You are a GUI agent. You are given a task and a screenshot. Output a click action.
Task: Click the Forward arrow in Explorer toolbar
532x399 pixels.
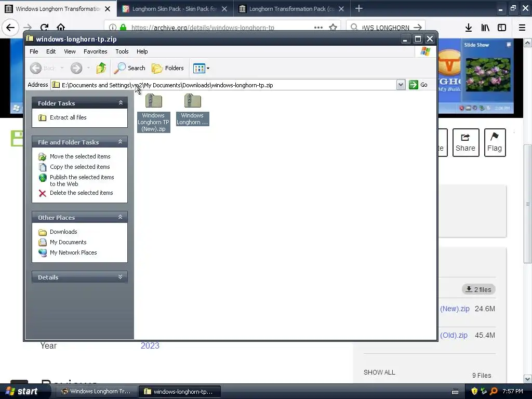pos(76,68)
